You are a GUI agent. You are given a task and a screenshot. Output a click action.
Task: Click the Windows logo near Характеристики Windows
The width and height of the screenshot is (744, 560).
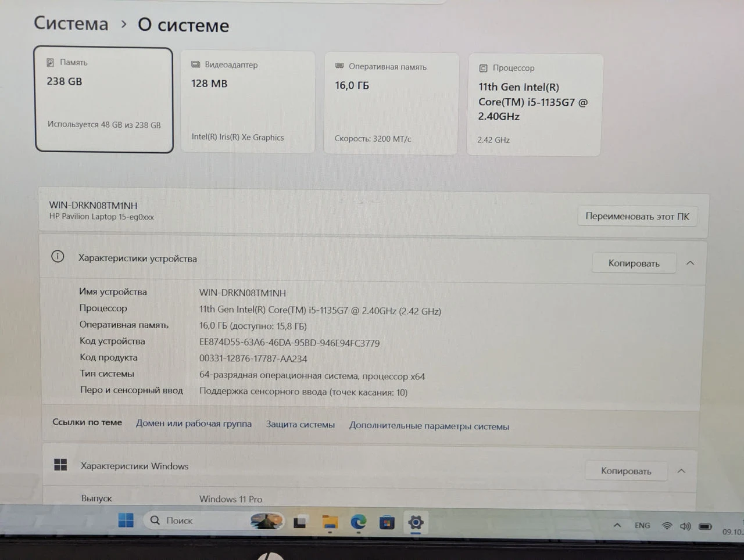(x=60, y=464)
